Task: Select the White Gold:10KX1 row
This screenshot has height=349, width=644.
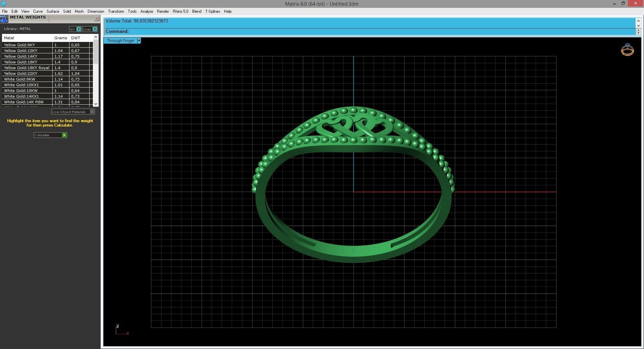Action: click(x=47, y=85)
